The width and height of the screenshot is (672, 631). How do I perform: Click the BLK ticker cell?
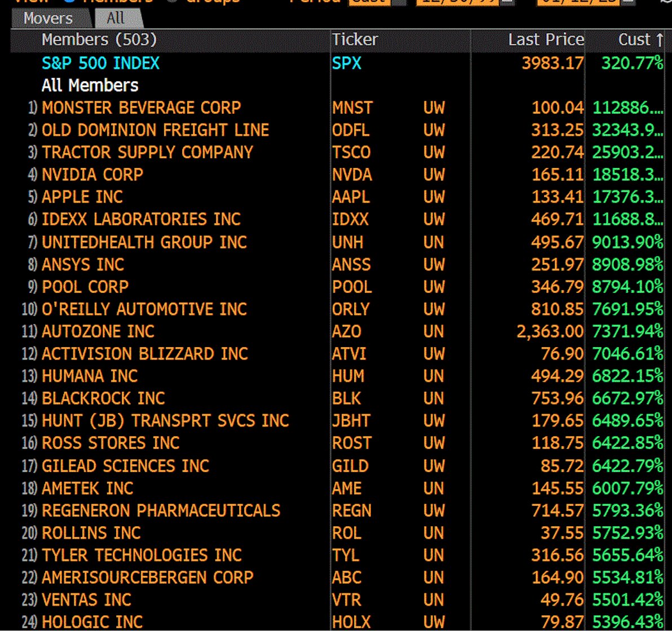pos(346,398)
